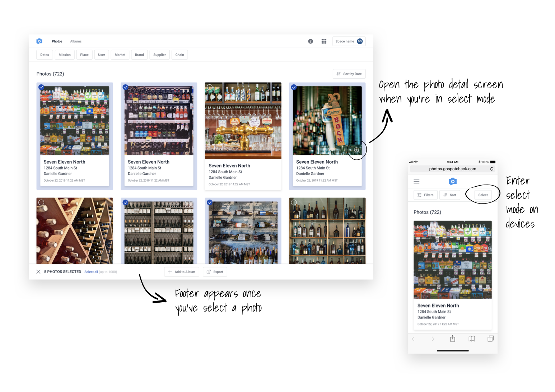Uncheck the Shiner Bock tap photo
This screenshot has width=555, height=392.
click(294, 87)
